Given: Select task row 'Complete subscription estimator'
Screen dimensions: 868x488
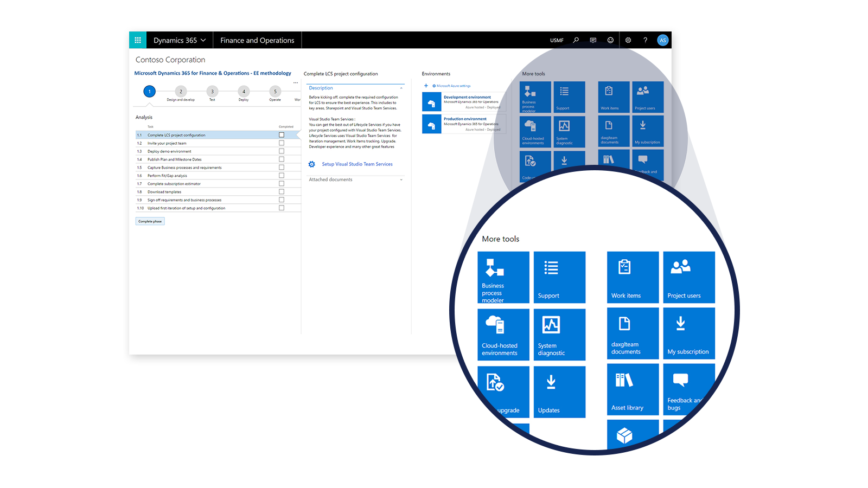Looking at the screenshot, I should coord(218,184).
